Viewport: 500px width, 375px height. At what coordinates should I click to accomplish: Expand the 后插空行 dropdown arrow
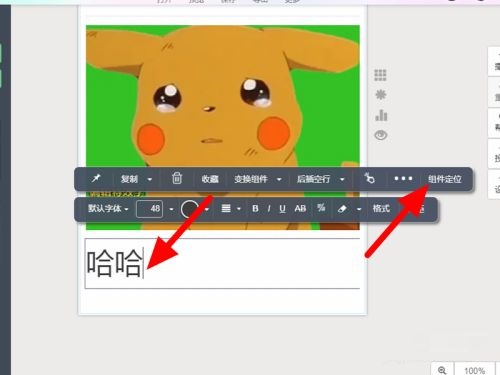point(342,179)
